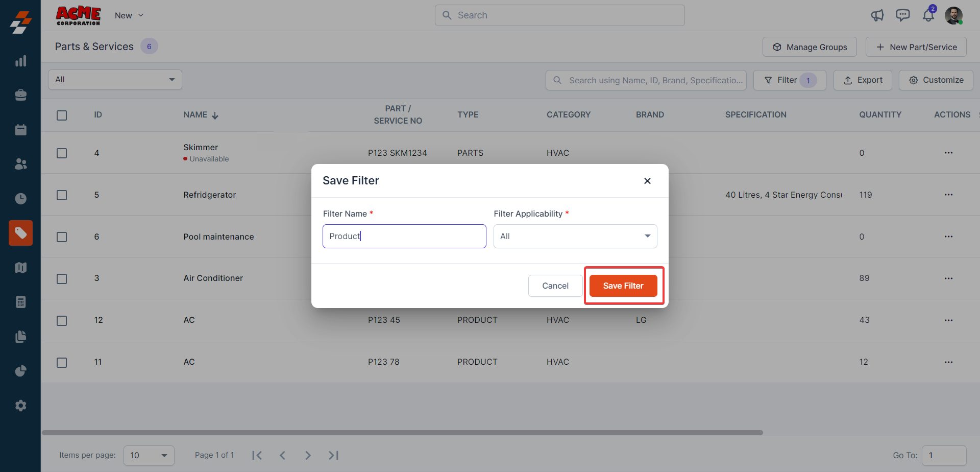This screenshot has width=980, height=472.
Task: Open the chat messages icon
Action: coord(902,15)
